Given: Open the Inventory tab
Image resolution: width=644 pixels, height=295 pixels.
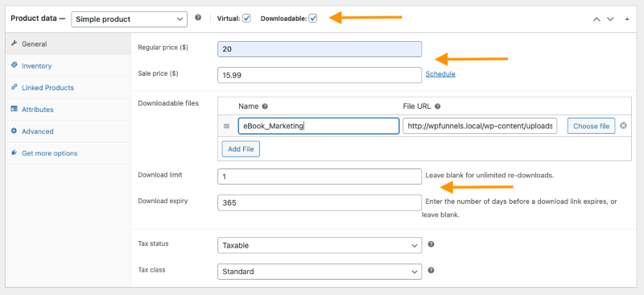Looking at the screenshot, I should pos(68,66).
